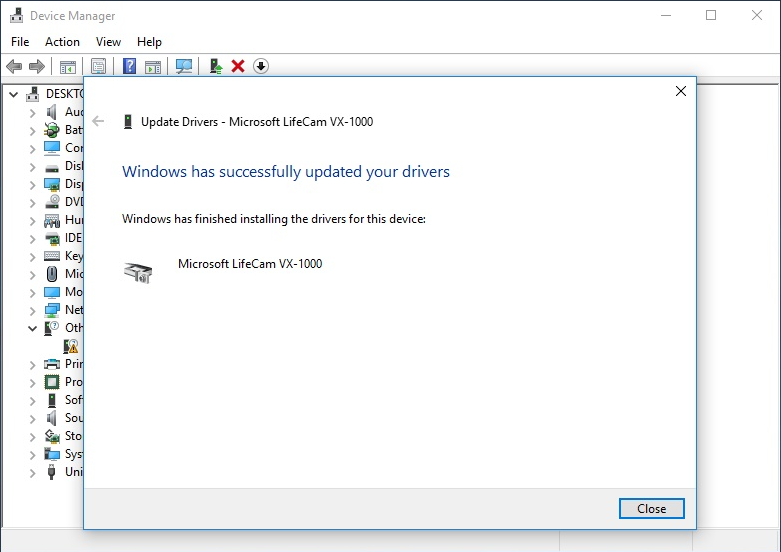
Task: Click back arrow in Update Drivers dialog
Action: pyautogui.click(x=98, y=121)
